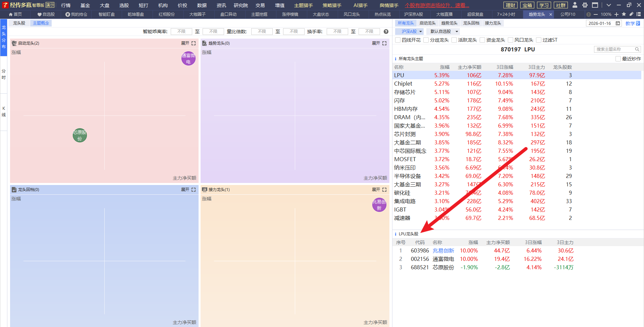The width and height of the screenshot is (644, 327).
Task: Click the search magnifier in theme search
Action: coord(637,49)
